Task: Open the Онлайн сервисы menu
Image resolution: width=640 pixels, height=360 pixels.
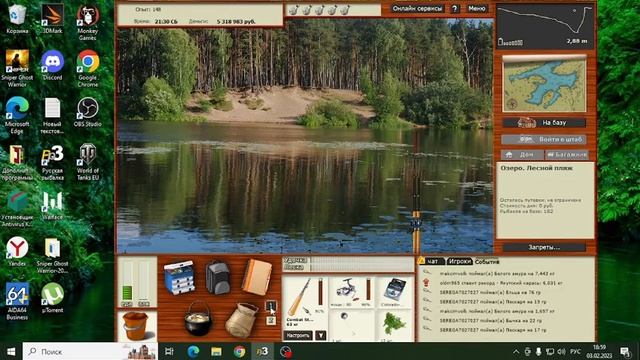Action: (417, 9)
